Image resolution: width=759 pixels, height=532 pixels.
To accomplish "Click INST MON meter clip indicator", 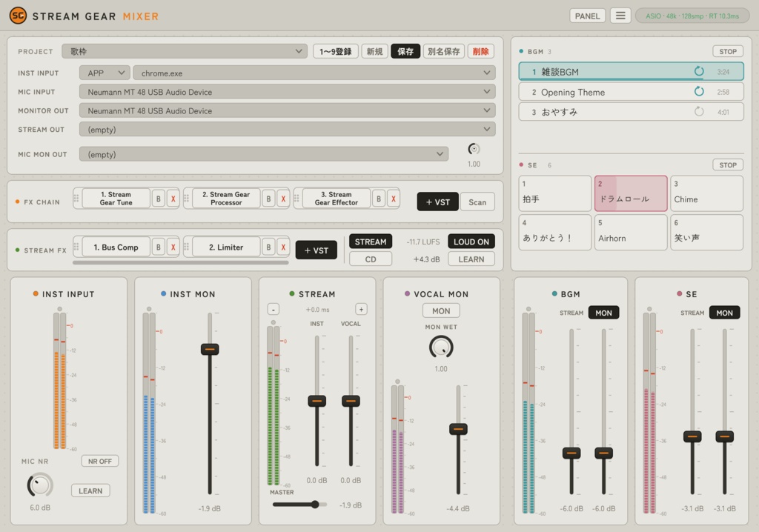I will pyautogui.click(x=149, y=309).
